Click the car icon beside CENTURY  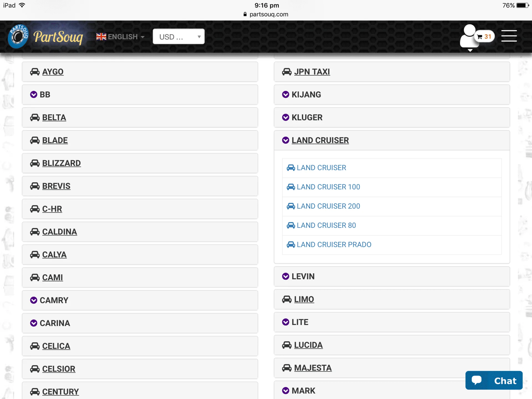pyautogui.click(x=35, y=392)
